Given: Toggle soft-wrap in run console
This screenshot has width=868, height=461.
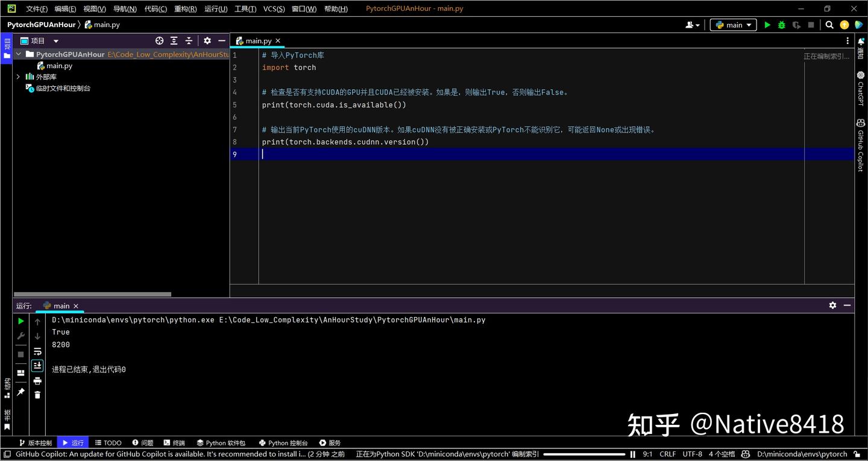Looking at the screenshot, I should point(37,351).
